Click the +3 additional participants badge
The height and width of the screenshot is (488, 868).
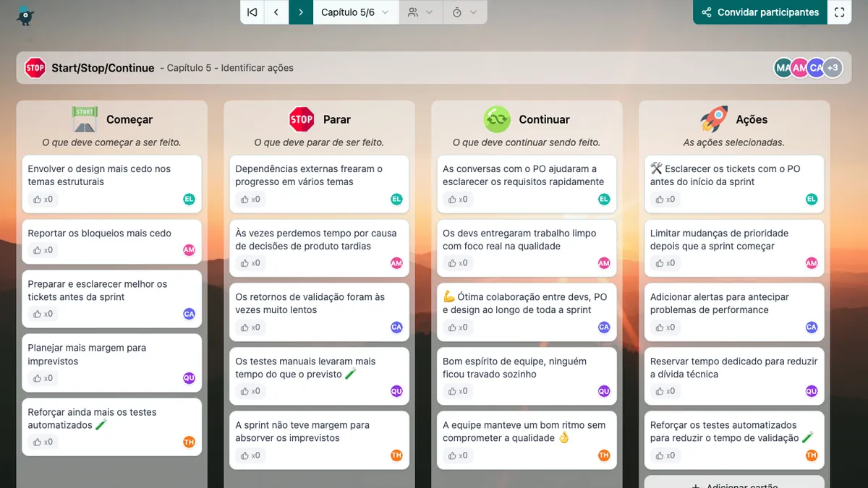tap(833, 68)
